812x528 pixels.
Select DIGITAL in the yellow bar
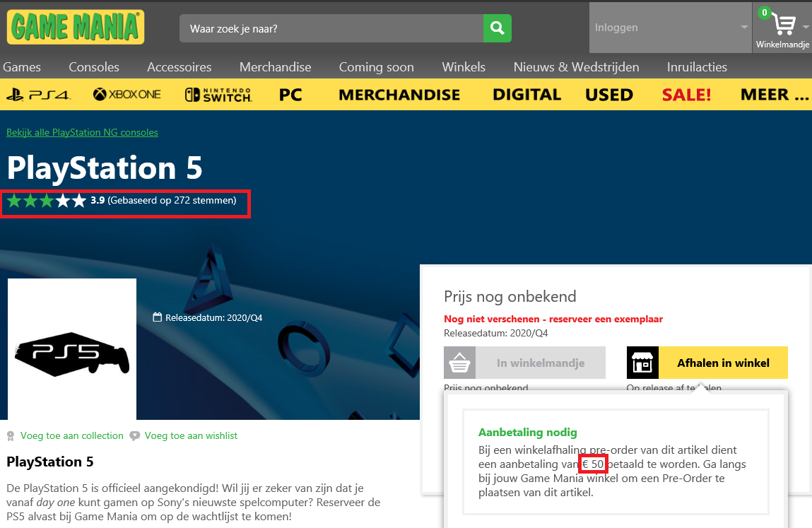(x=526, y=95)
